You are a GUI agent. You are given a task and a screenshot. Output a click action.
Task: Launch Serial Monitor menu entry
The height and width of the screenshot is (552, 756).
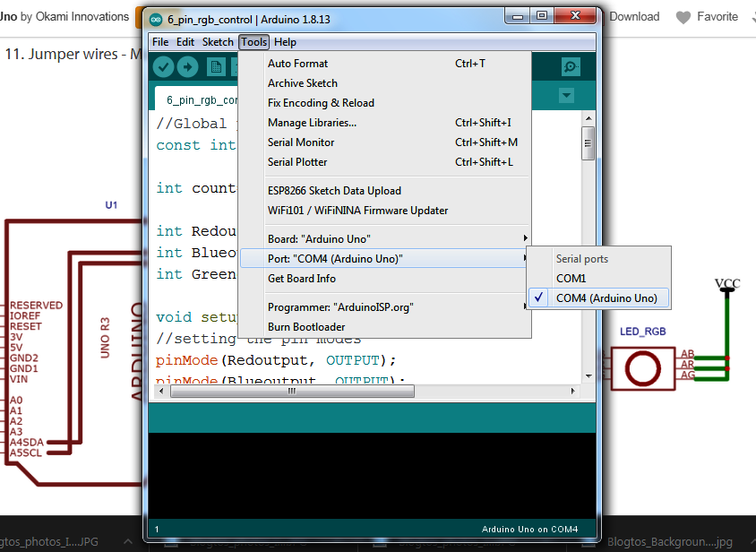click(x=385, y=142)
